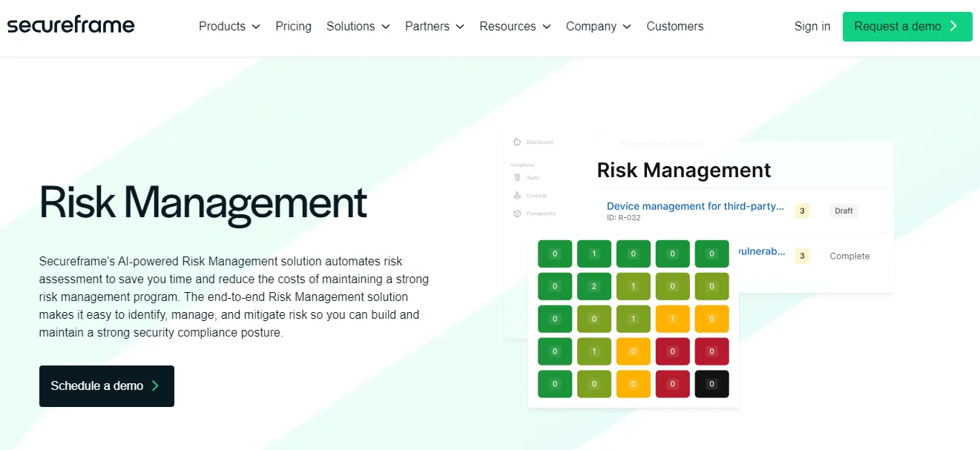Click the Secureframe logo
This screenshot has width=980, height=450.
[71, 25]
